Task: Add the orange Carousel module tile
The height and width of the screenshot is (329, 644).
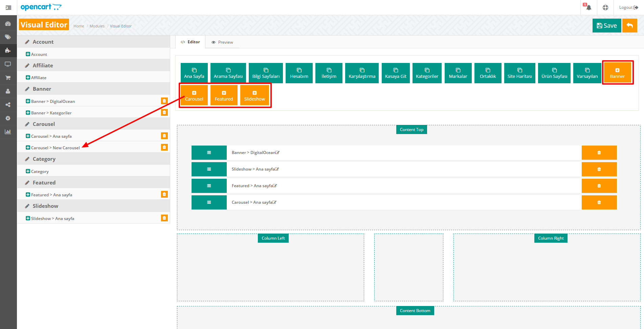Action: pos(194,95)
